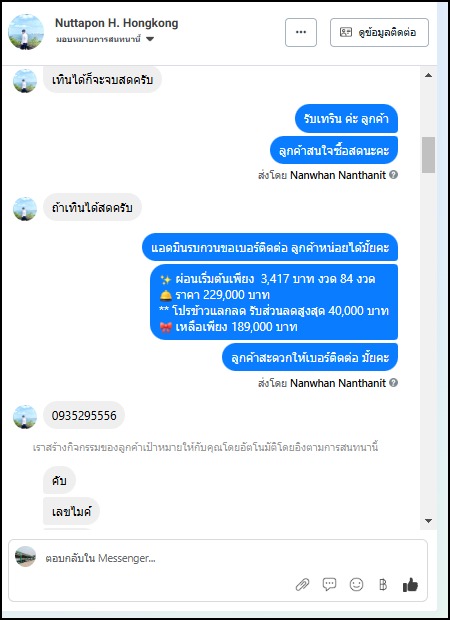Screen dimensions: 450x620
Task: Open saved replies speech bubble icon
Action: [329, 584]
